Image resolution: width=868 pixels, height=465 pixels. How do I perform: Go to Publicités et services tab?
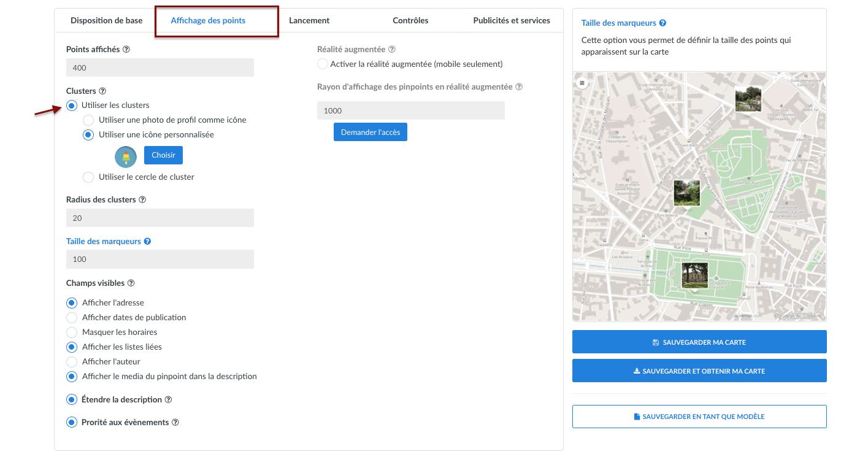pos(512,21)
